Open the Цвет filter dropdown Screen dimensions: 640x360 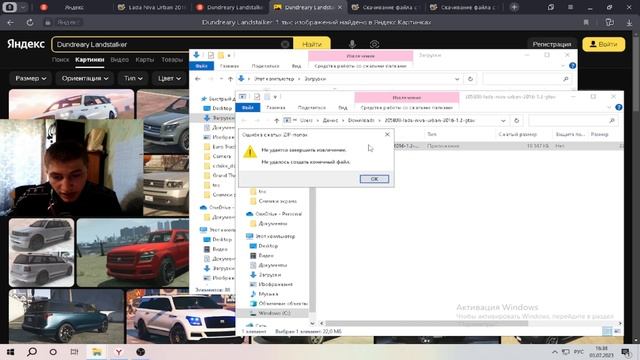point(169,78)
